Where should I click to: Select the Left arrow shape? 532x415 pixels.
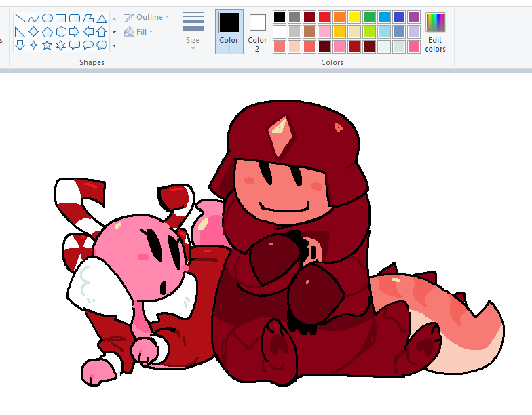coord(88,32)
